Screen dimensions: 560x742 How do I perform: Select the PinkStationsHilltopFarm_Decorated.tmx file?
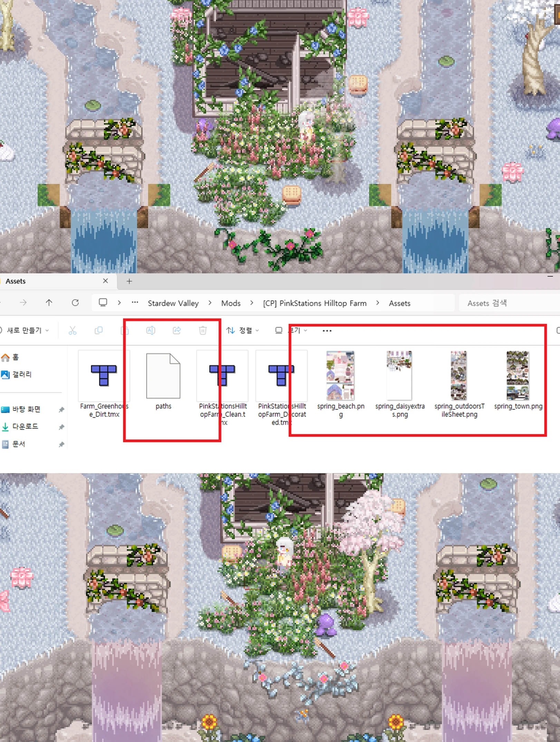tap(282, 388)
